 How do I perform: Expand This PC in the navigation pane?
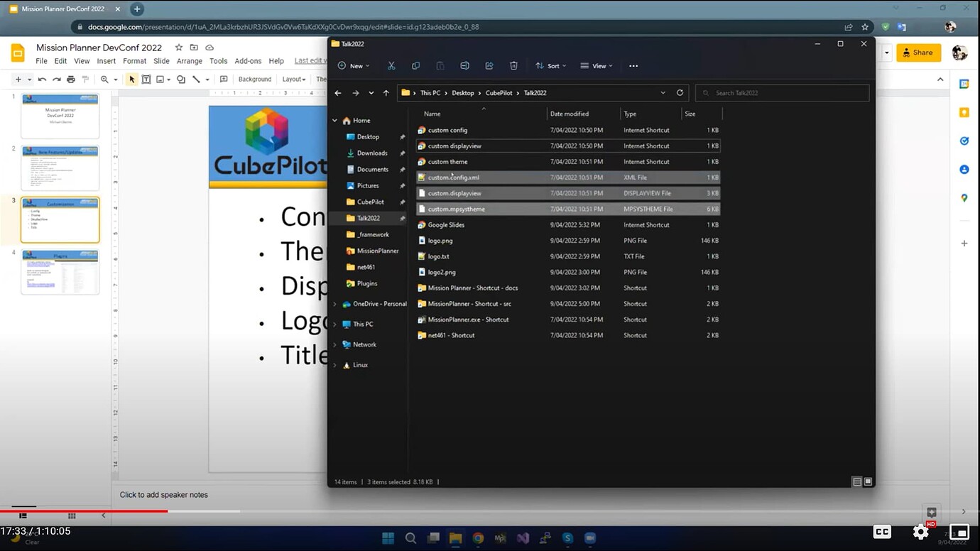[334, 324]
